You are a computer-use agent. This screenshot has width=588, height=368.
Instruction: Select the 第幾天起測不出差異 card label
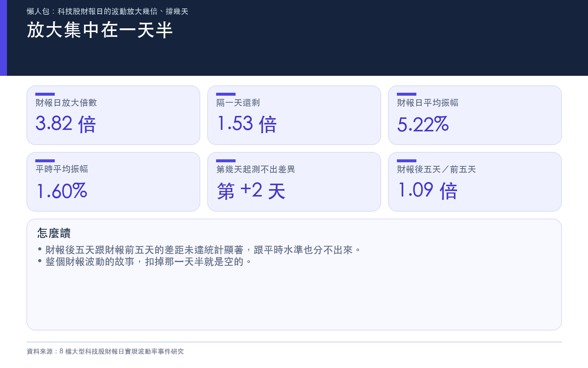256,169
